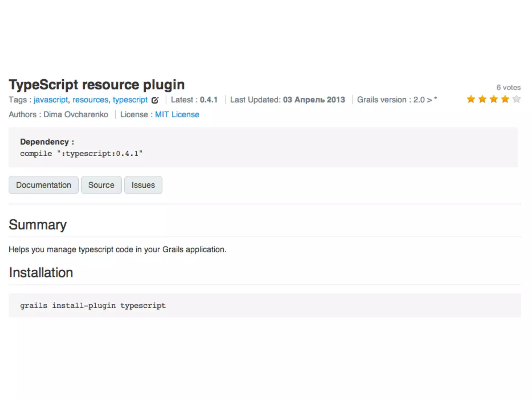View the plugin Issues

click(x=143, y=185)
